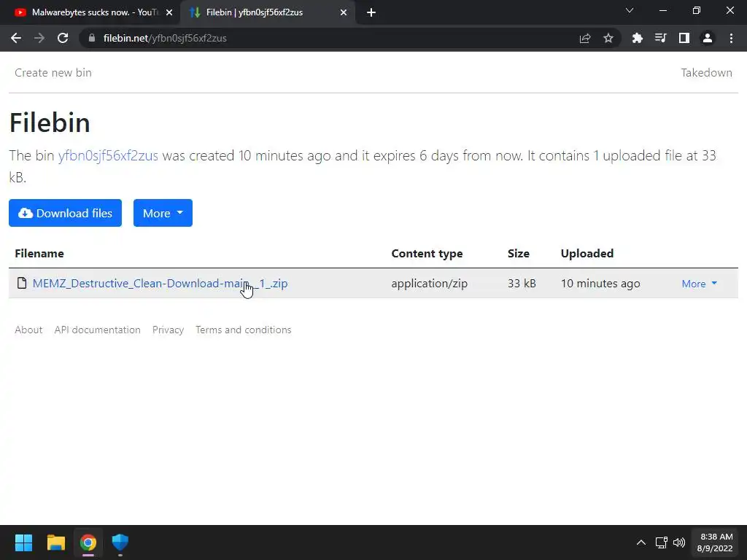The height and width of the screenshot is (560, 747).
Task: Click the yfbn0sjf56xf2zus bin link
Action: pyautogui.click(x=108, y=156)
